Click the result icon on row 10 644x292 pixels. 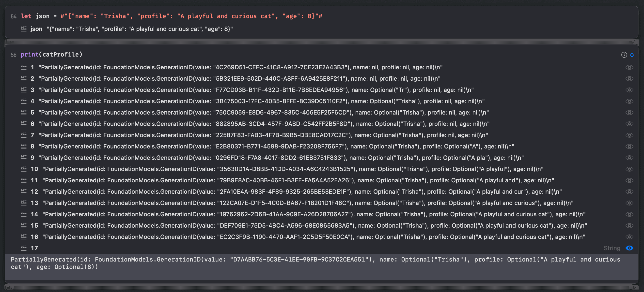pos(23,169)
